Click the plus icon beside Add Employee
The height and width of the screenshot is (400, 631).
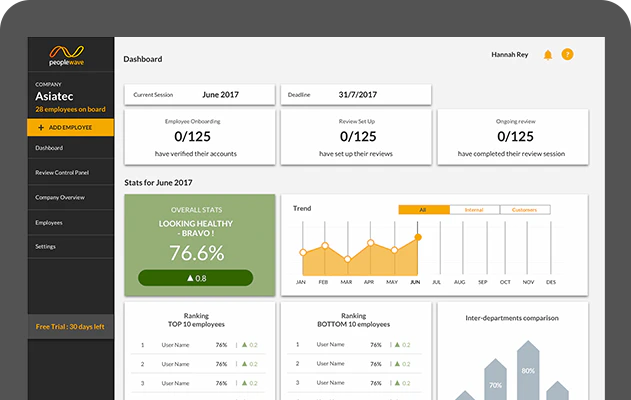point(41,128)
